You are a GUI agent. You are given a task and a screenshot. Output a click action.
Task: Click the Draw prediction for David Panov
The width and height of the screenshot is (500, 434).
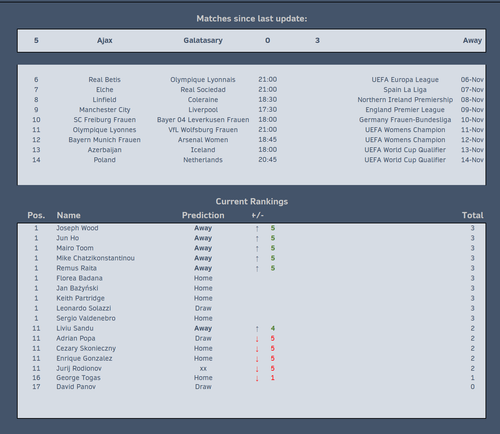coord(203,387)
